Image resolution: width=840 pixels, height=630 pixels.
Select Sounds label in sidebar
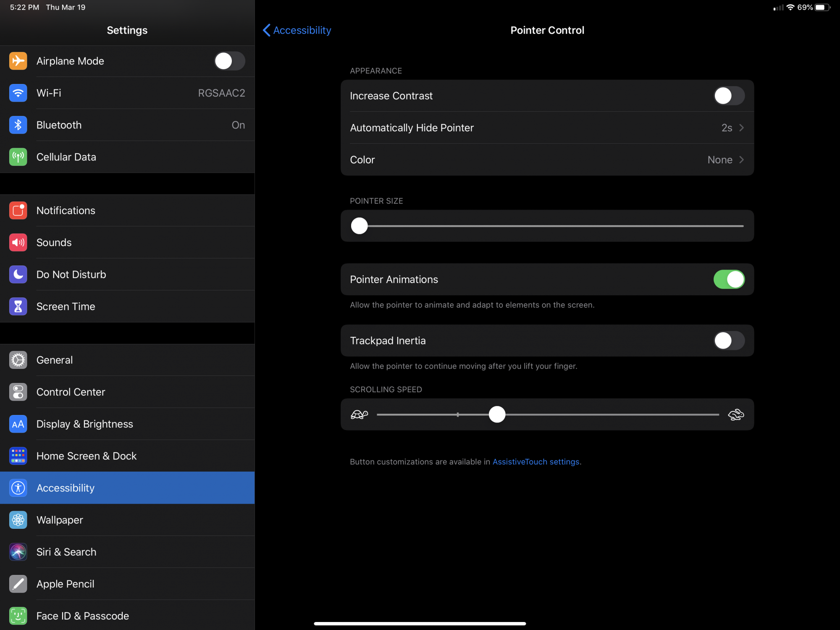pos(54,242)
